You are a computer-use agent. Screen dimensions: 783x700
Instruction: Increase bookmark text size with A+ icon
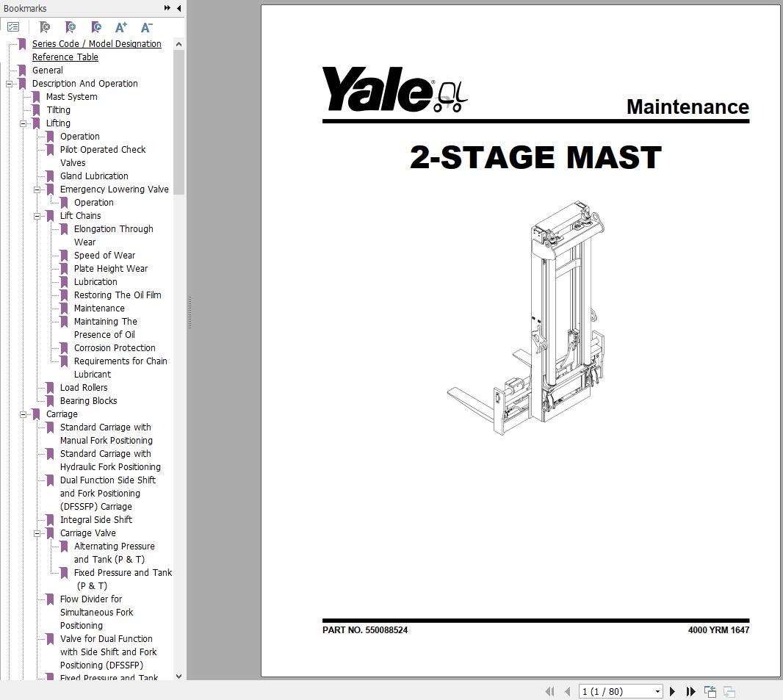pyautogui.click(x=120, y=26)
